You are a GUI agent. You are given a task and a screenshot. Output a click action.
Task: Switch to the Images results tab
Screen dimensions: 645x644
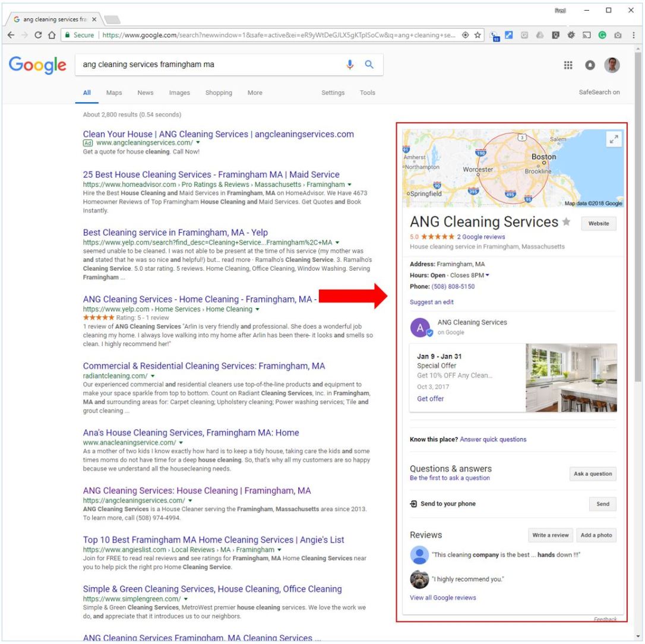179,93
